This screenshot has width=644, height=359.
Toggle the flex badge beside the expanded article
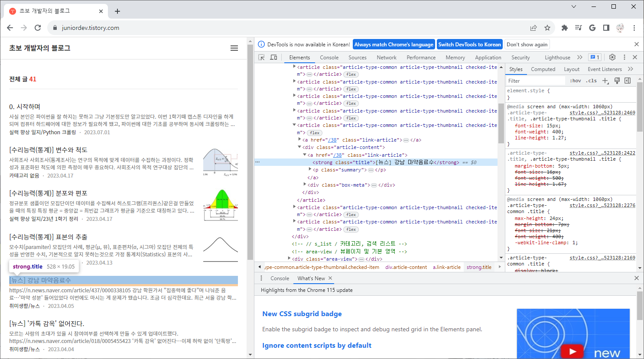point(315,133)
